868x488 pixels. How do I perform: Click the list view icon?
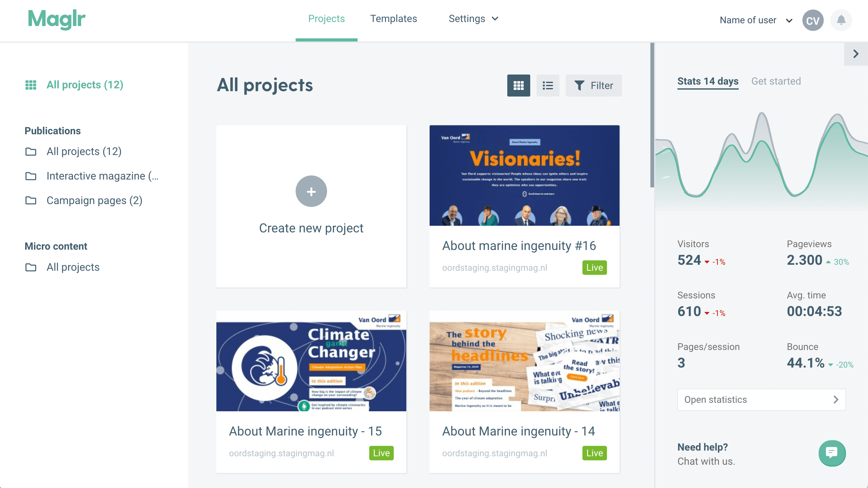click(x=548, y=85)
